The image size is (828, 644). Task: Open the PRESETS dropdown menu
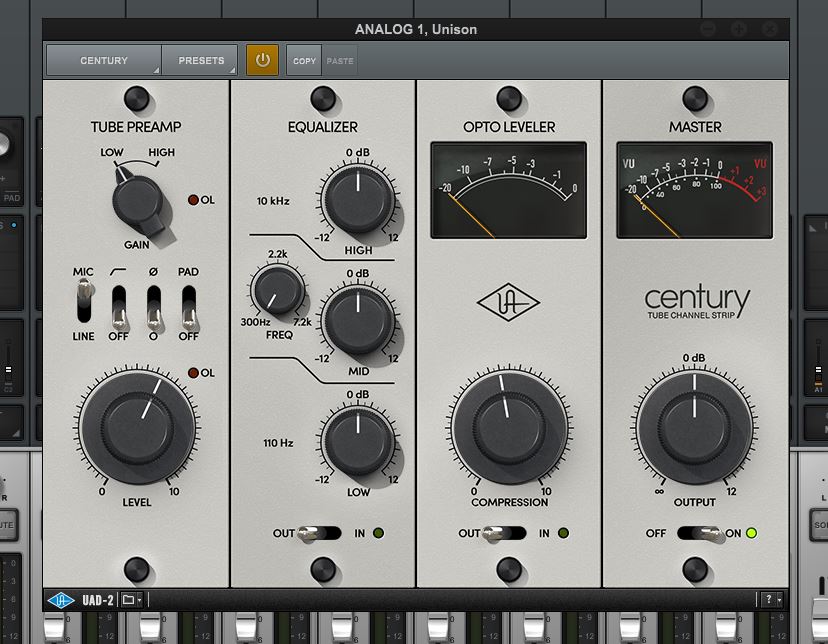click(x=200, y=60)
